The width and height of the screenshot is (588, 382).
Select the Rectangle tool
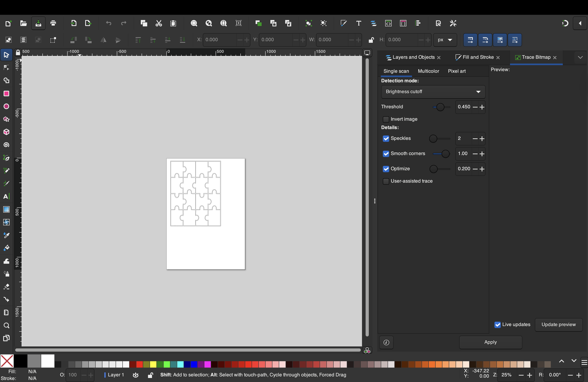pos(6,94)
